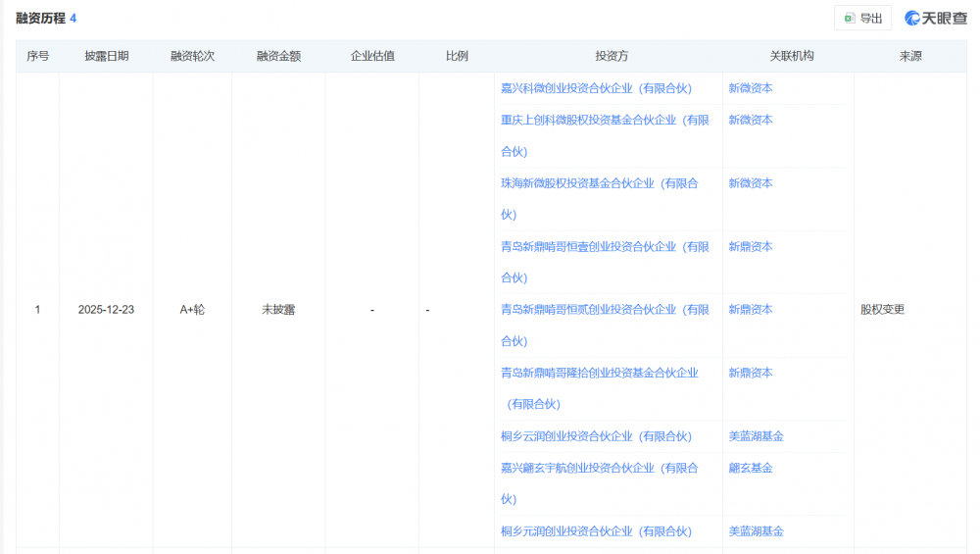Click the Excel icon in export button
This screenshot has height=554, width=980.
coord(850,18)
